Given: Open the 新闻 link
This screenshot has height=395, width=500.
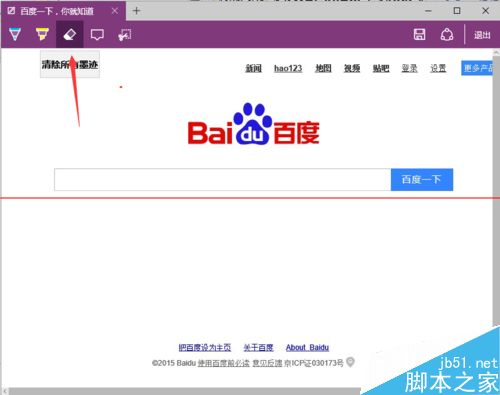Looking at the screenshot, I should (254, 68).
